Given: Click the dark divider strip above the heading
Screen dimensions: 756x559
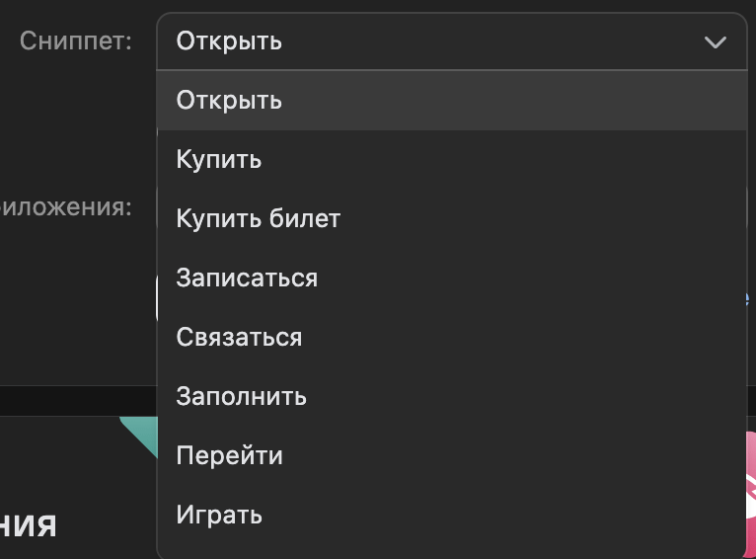Looking at the screenshot, I should click(79, 400).
